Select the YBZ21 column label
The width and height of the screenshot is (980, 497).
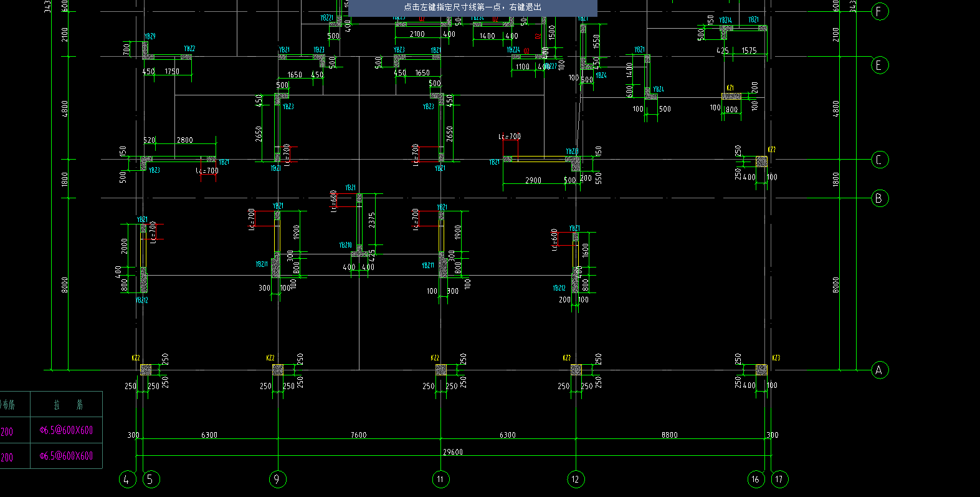tap(327, 18)
